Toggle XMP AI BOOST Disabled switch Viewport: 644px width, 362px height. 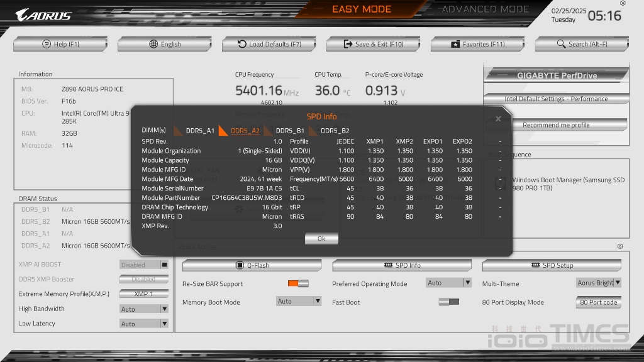tap(144, 265)
